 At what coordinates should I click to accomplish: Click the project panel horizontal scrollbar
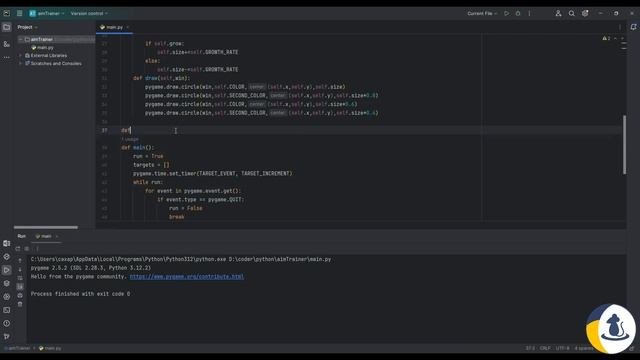click(45, 227)
